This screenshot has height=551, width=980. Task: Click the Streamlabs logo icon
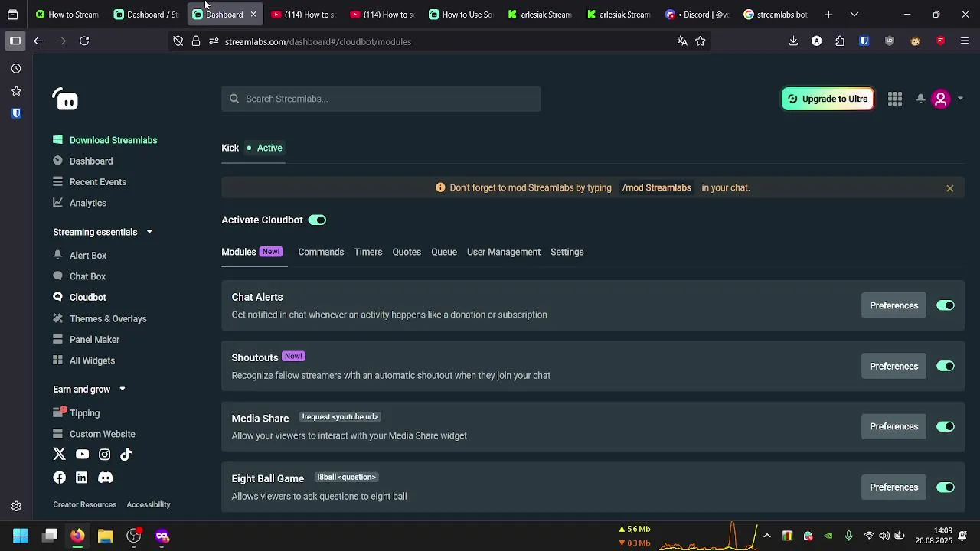(x=65, y=99)
